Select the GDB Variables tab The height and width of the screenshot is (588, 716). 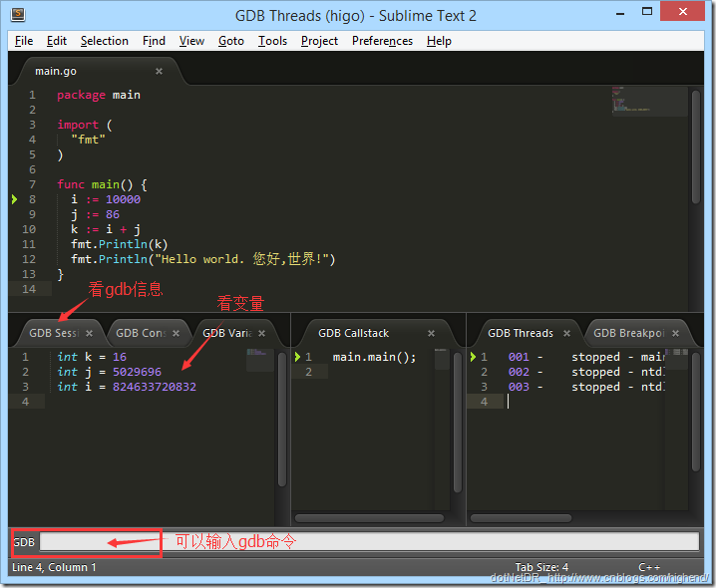pyautogui.click(x=227, y=333)
